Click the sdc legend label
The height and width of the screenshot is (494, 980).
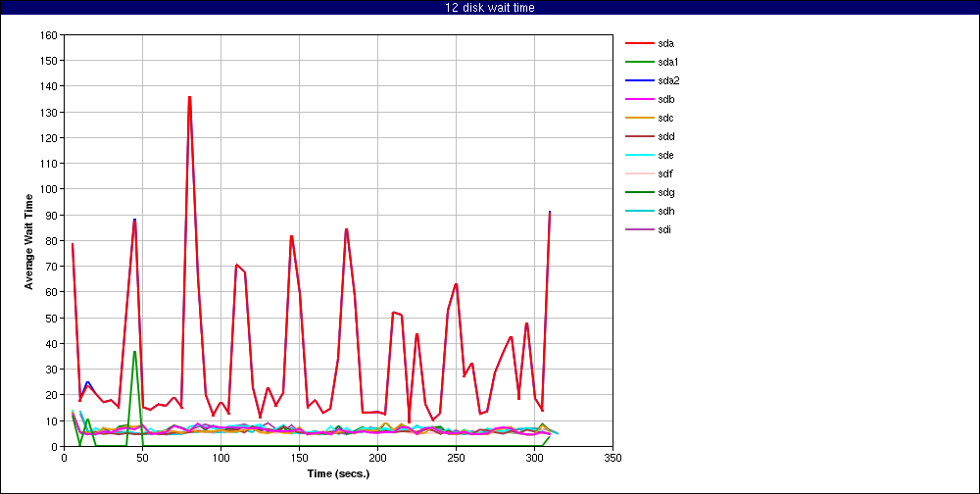click(x=665, y=119)
